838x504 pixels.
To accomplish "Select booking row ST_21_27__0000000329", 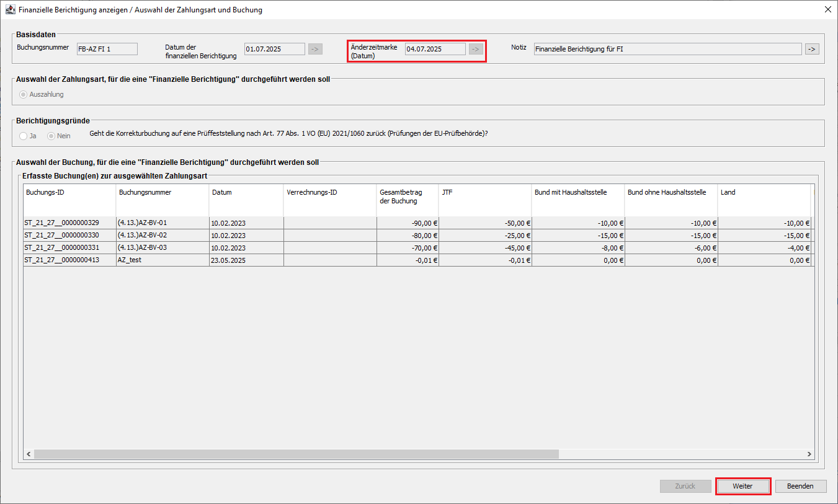I will [x=69, y=223].
